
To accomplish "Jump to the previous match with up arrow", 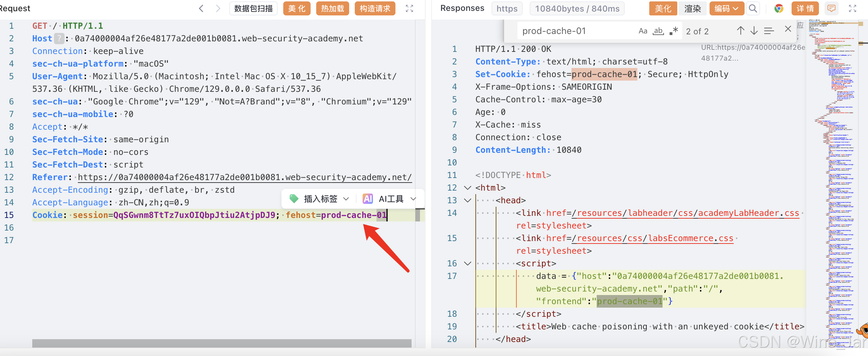I will coord(740,31).
